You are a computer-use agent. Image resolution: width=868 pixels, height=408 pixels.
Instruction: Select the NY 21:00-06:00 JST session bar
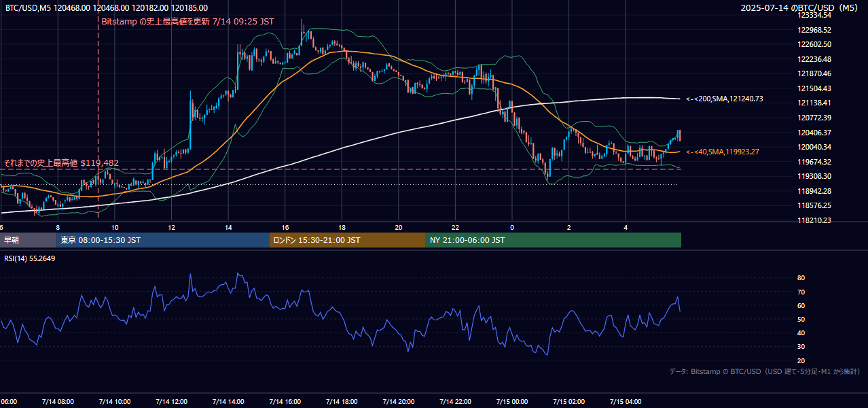point(554,240)
